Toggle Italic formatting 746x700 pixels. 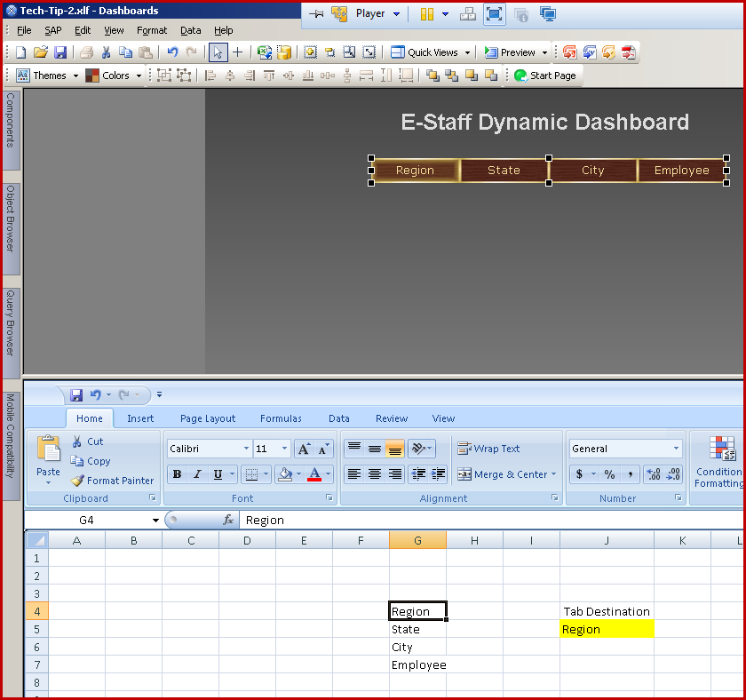coord(197,474)
